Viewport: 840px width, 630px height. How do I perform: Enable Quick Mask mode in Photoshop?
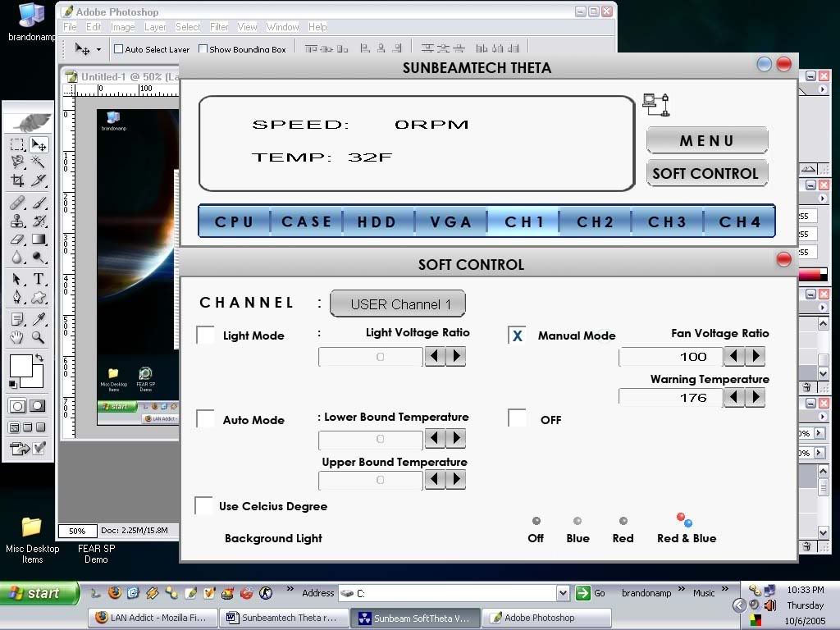38,405
